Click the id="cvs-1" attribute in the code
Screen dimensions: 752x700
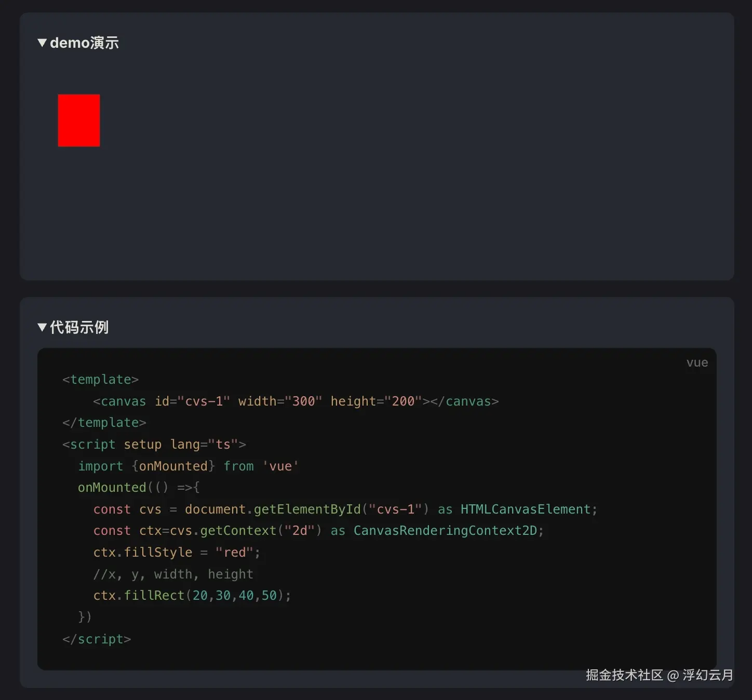[x=192, y=401]
